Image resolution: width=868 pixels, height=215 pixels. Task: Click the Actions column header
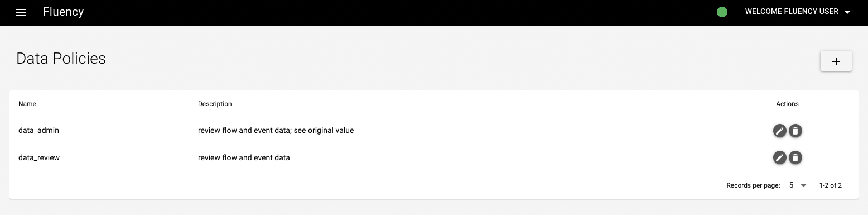(x=787, y=104)
